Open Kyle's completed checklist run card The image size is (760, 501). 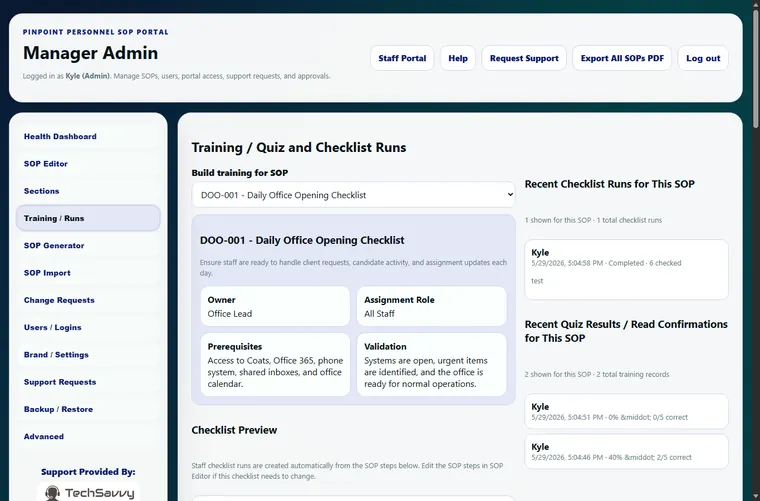point(626,269)
